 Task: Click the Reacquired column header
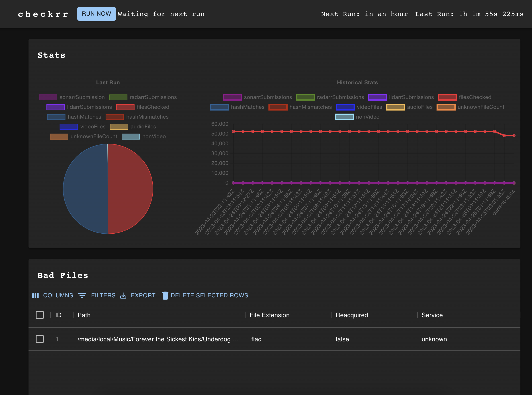(352, 315)
